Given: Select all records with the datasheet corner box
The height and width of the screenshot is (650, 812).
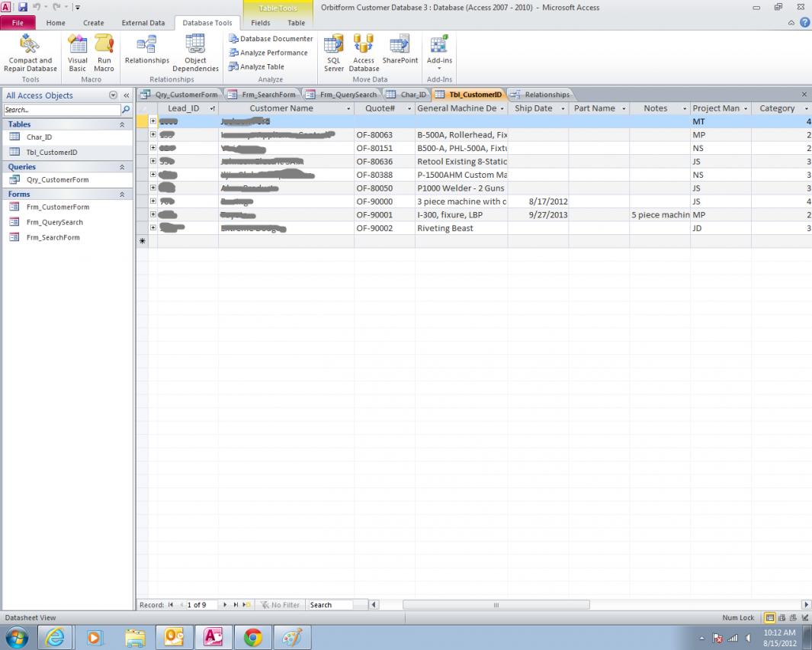Looking at the screenshot, I should click(143, 108).
